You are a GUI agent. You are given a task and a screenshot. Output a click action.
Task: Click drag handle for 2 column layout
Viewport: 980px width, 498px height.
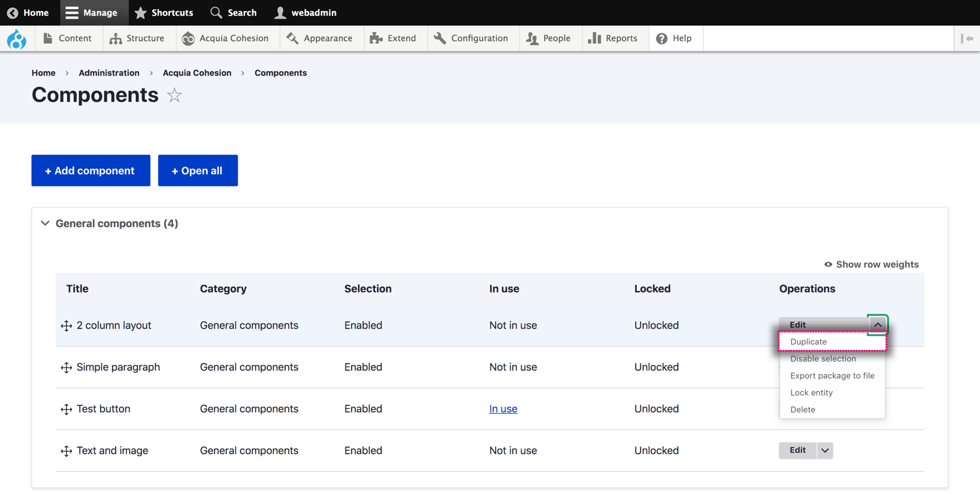66,326
